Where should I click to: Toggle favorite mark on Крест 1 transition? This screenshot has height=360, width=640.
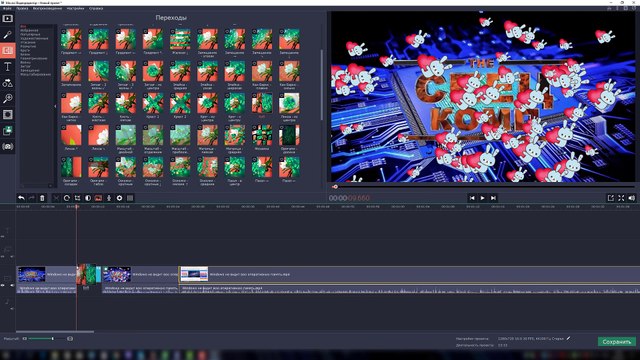(x=145, y=96)
